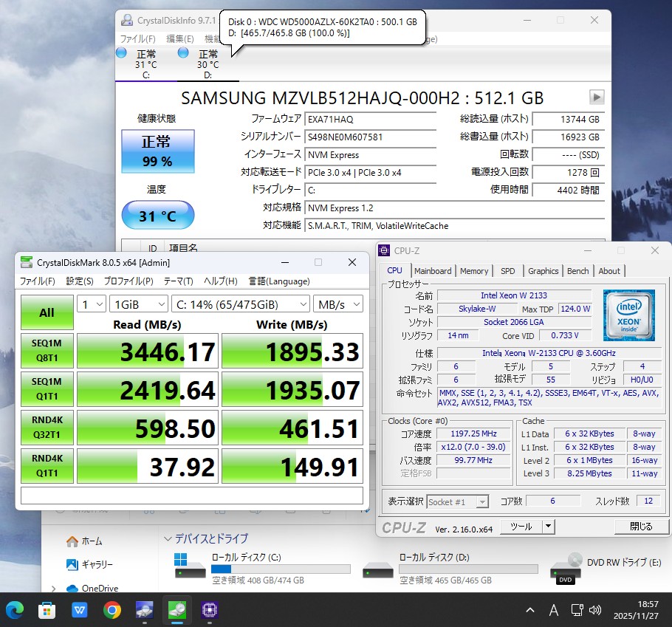Open test count dropdown showing 1
The height and width of the screenshot is (627, 672).
[92, 305]
